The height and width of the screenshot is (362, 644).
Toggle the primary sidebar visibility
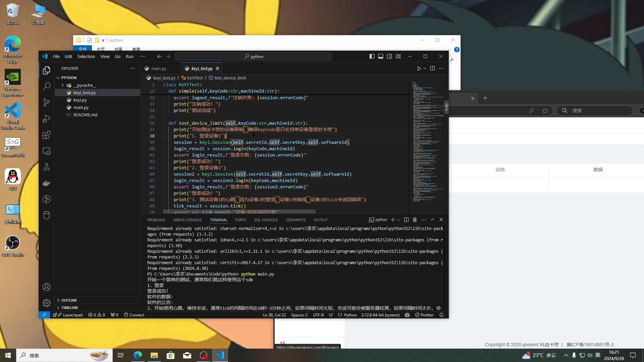[372, 56]
